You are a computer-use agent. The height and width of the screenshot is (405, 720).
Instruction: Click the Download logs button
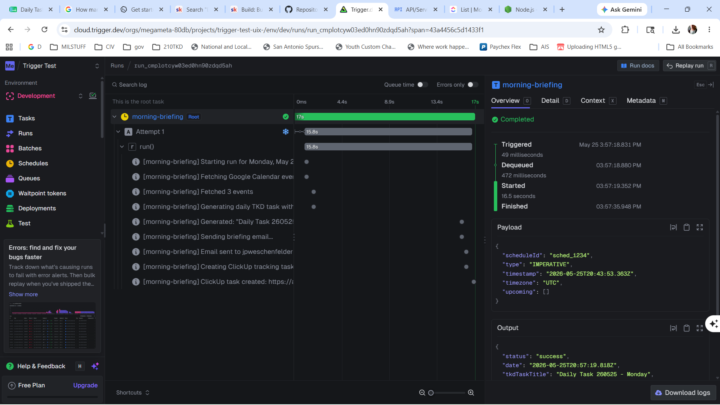[x=683, y=393]
